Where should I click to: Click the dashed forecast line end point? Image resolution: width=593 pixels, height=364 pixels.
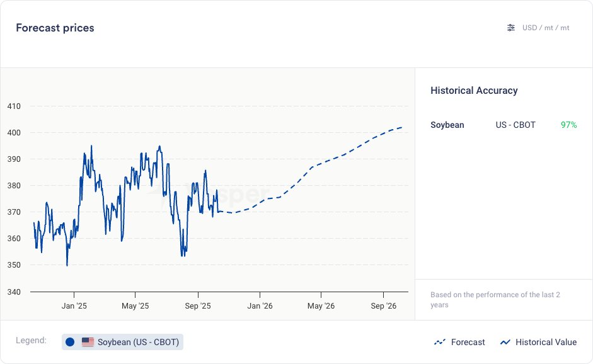click(x=402, y=128)
